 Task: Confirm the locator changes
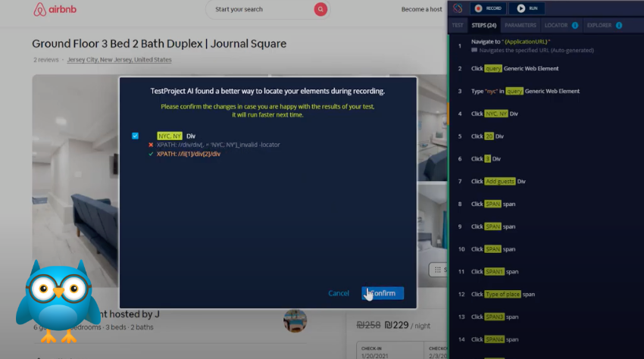[x=383, y=293]
